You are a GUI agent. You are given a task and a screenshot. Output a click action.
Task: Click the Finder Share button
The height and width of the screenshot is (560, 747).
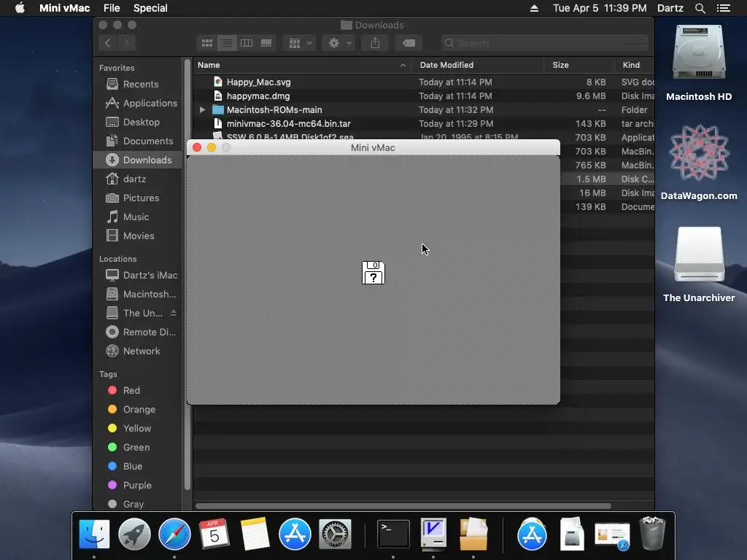click(x=375, y=43)
